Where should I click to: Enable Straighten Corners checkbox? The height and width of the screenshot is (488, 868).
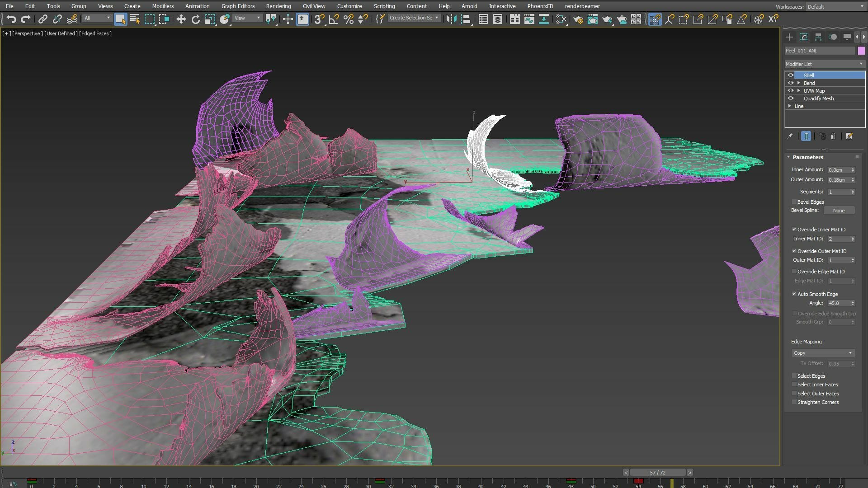794,402
